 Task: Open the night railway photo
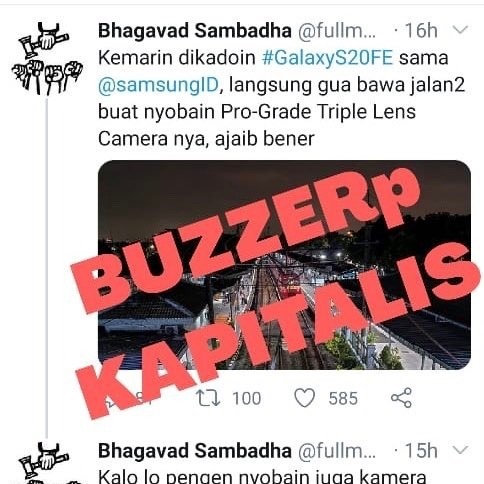(x=284, y=265)
